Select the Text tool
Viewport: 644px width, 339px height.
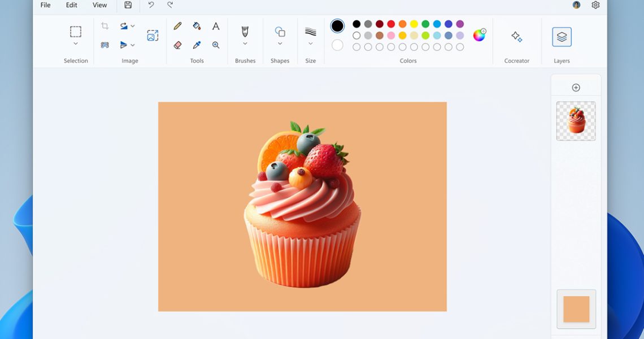click(x=216, y=26)
